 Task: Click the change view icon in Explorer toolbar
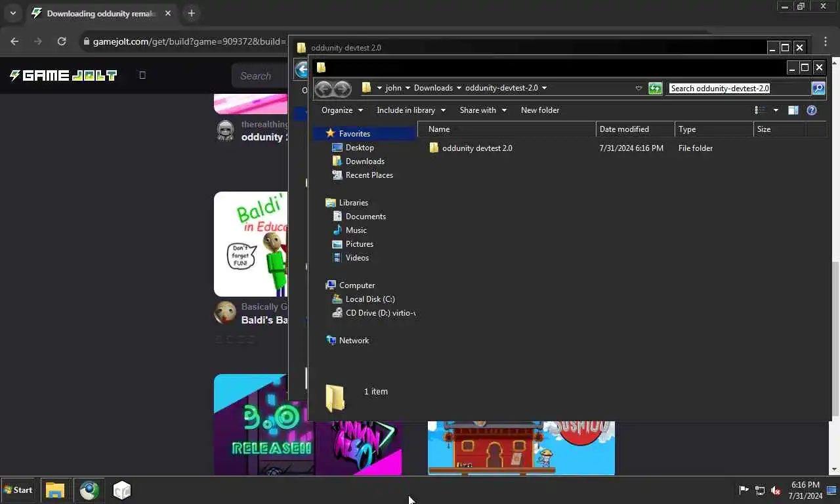coord(760,110)
